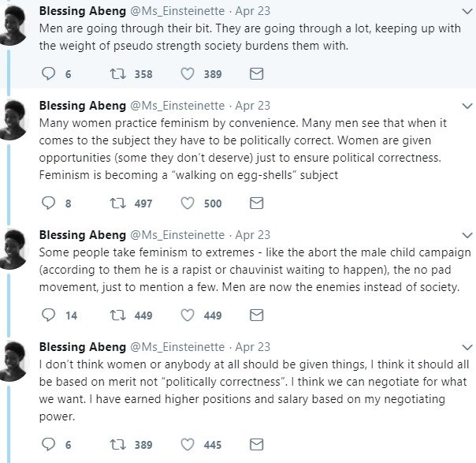Open dropdown arrow on feminism extremes tweet

pyautogui.click(x=466, y=235)
